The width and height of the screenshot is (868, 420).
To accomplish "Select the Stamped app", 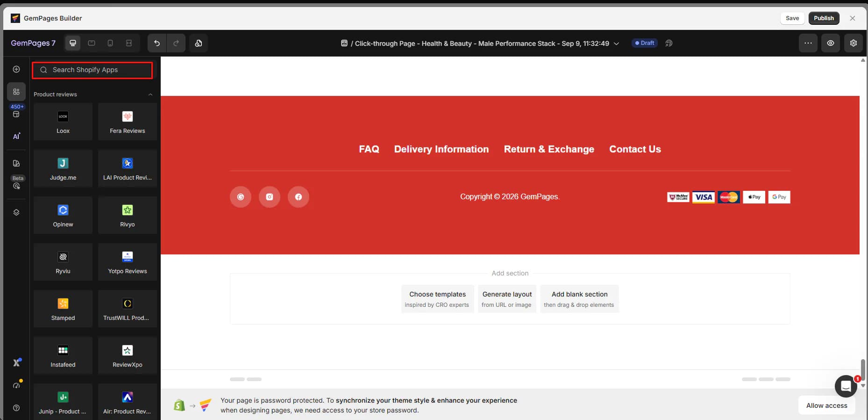I will [63, 309].
